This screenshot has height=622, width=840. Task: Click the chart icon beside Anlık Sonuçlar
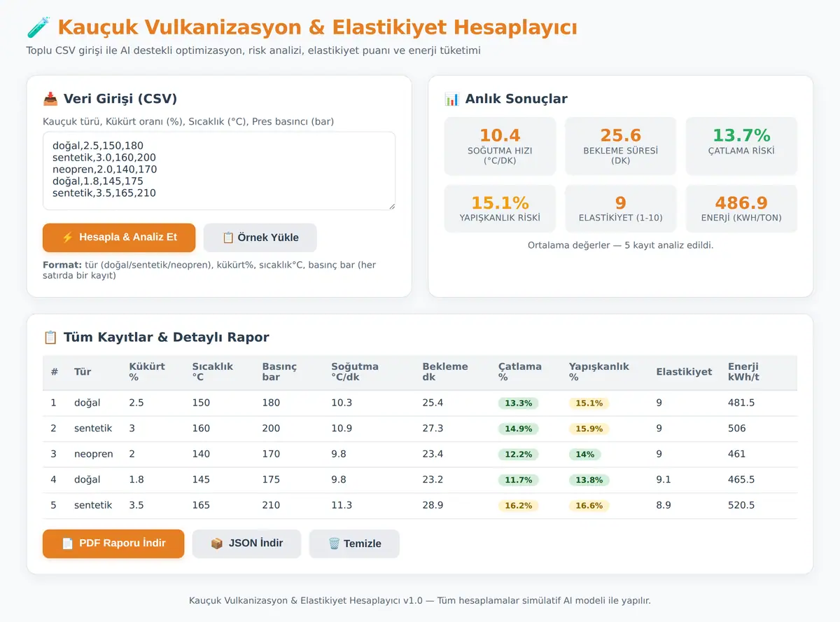(451, 99)
